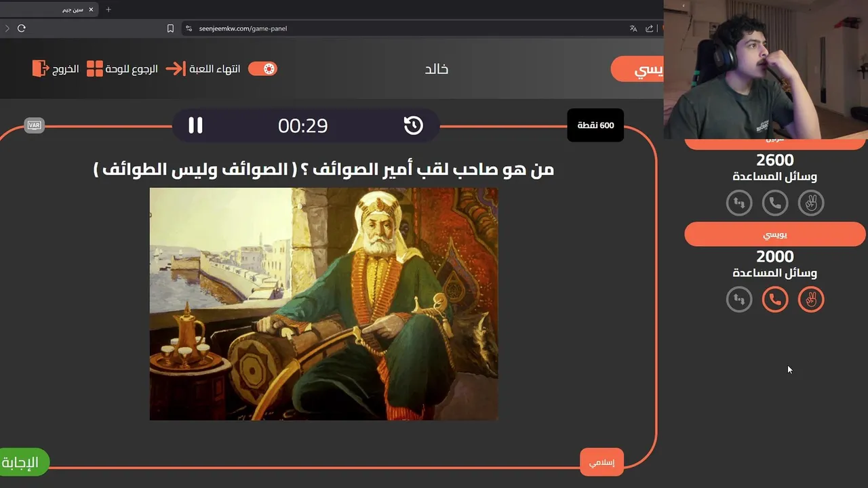Click the browser forward arrow
Screen dimensions: 868x488
point(7,28)
